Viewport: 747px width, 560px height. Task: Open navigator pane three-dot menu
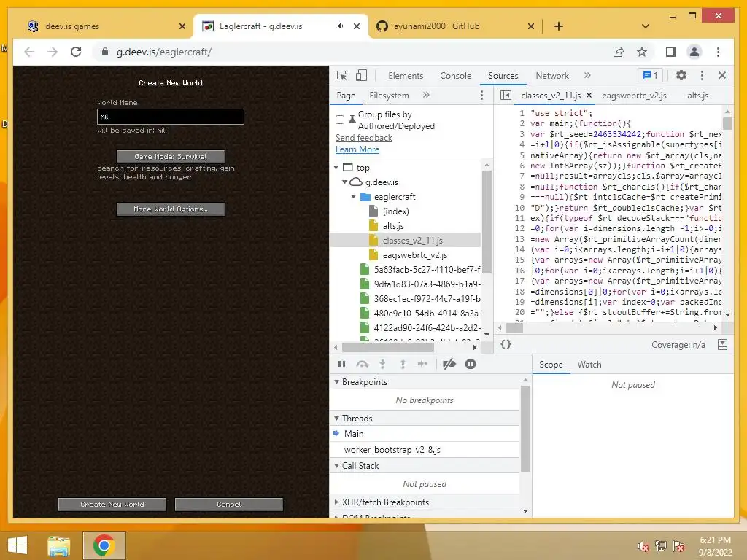pos(481,96)
